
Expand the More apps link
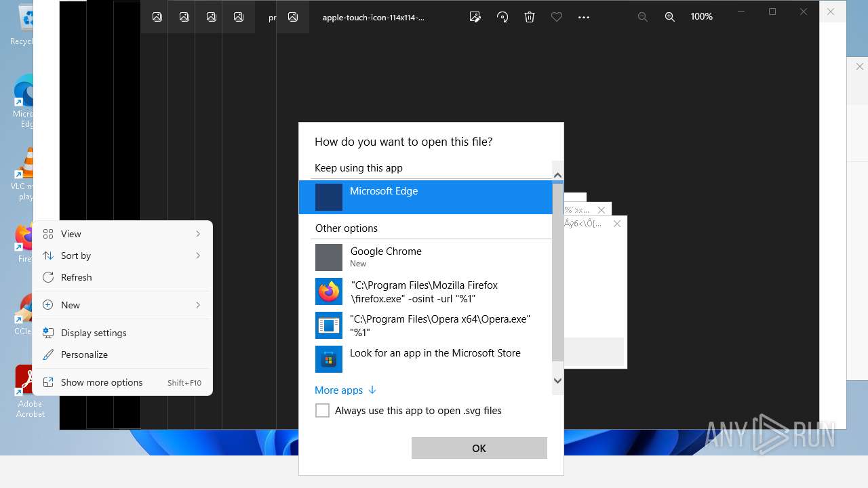coord(345,390)
